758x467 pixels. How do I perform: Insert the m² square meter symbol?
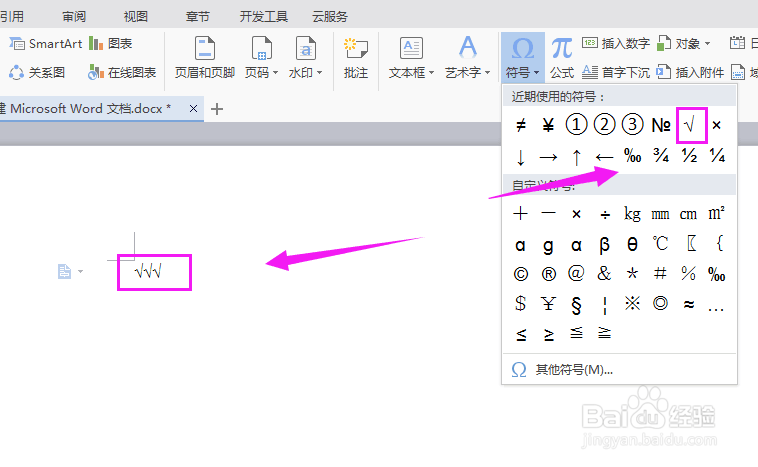pos(716,213)
